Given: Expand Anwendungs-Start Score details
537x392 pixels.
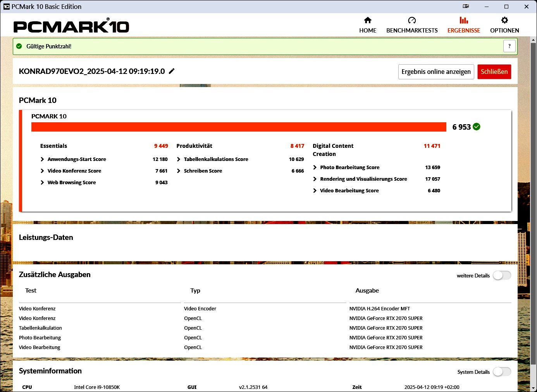Looking at the screenshot, I should [42, 159].
